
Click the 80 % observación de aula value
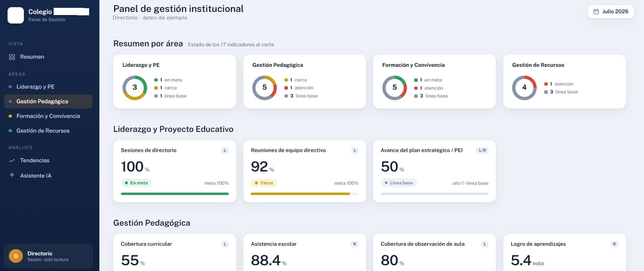pos(392,260)
